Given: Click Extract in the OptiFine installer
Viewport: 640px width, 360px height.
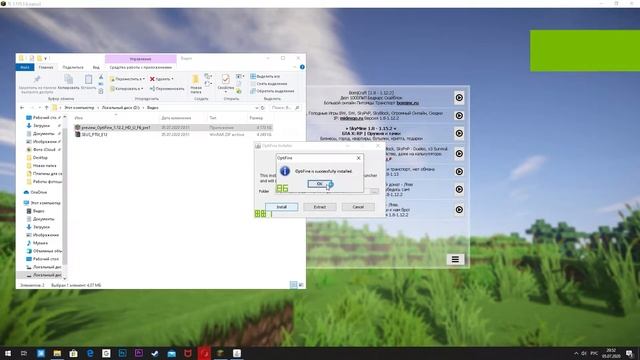Looking at the screenshot, I should point(320,207).
